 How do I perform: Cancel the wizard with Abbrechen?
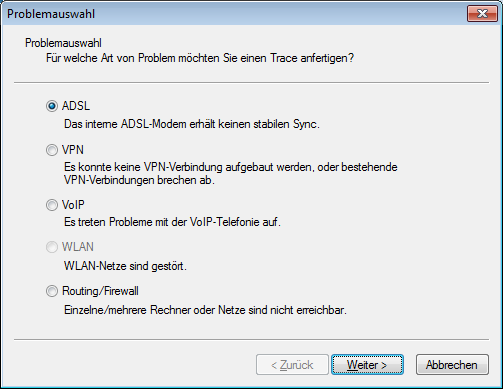tap(452, 365)
